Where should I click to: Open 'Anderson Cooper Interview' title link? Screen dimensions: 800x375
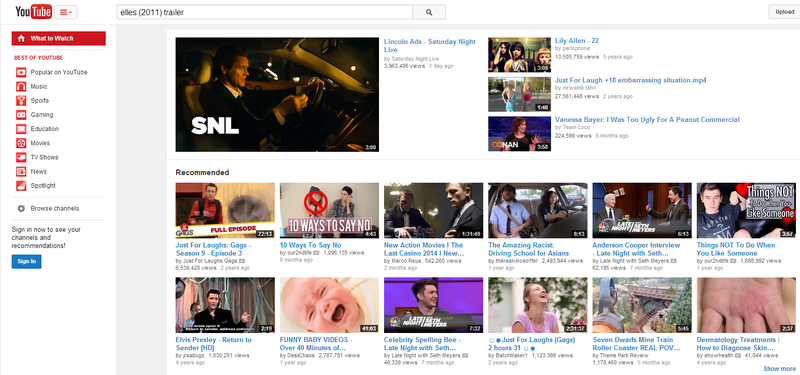(636, 249)
